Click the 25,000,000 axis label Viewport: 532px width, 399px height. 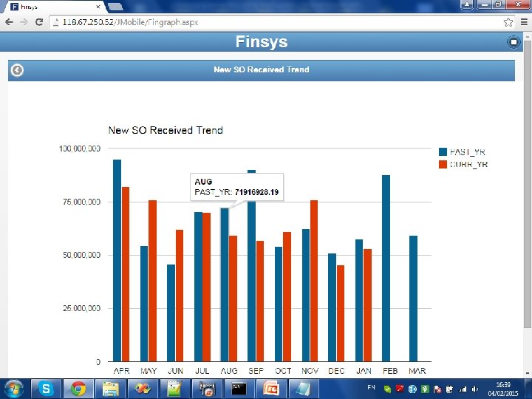(81, 308)
